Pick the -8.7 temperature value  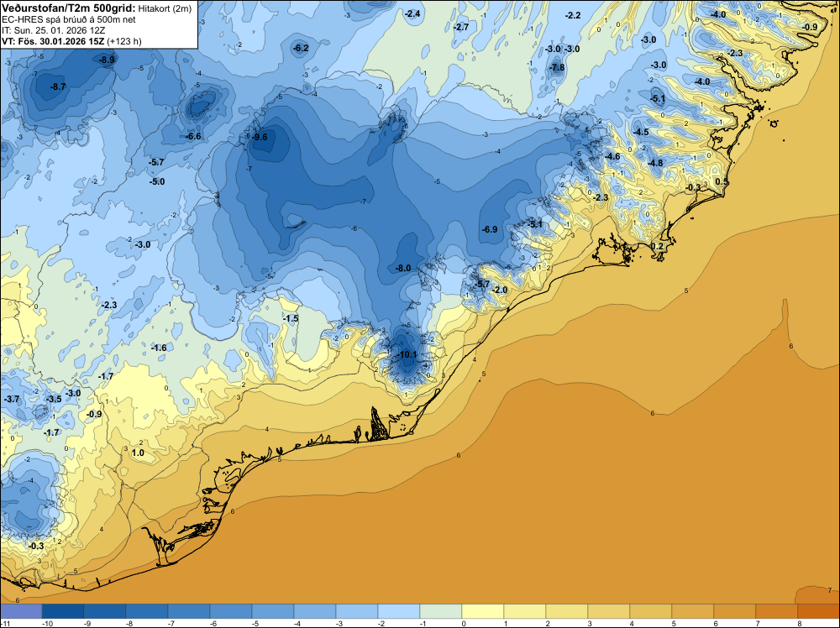click(58, 86)
